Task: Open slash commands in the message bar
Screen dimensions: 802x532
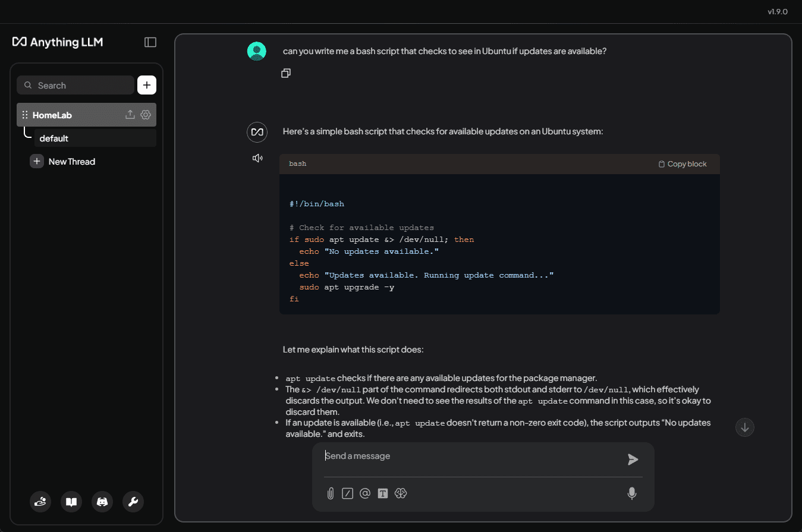Action: pos(348,493)
